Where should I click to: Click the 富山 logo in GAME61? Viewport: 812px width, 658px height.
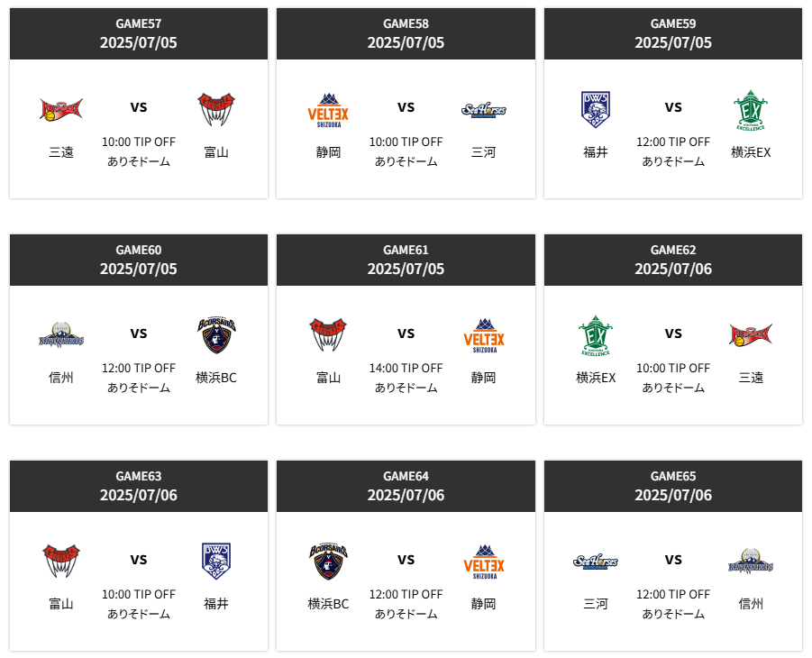(328, 335)
